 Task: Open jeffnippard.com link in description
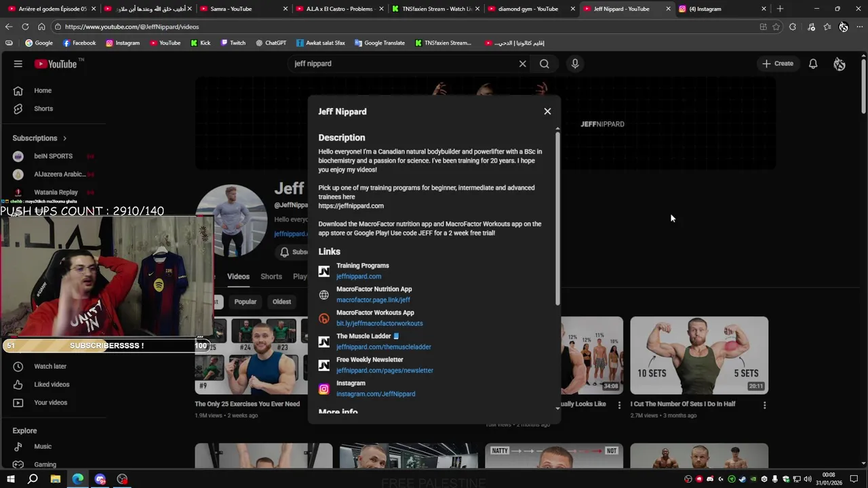click(351, 206)
